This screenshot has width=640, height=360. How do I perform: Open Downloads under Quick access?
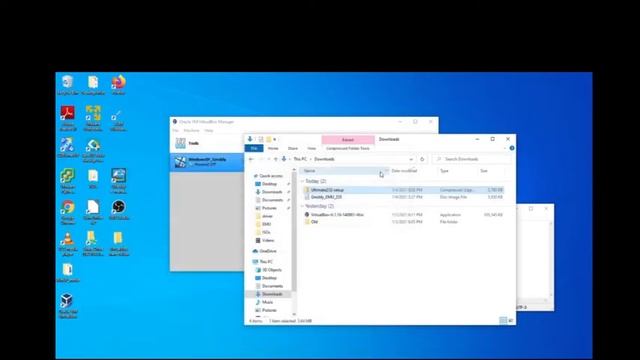click(272, 192)
